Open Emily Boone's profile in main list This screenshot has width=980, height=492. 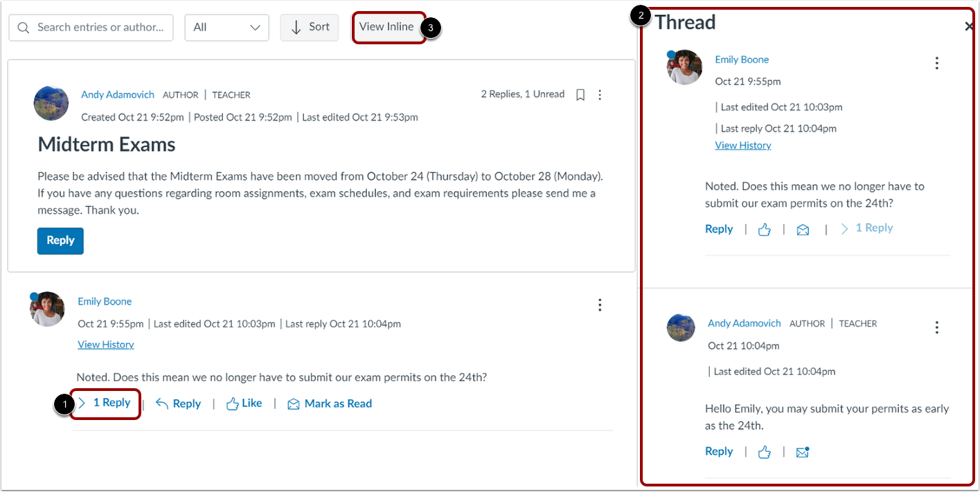click(105, 302)
